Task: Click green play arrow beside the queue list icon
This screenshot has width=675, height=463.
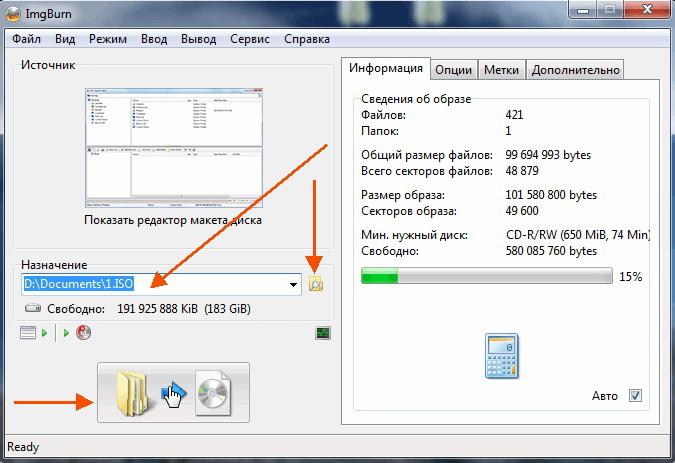Action: pos(44,333)
